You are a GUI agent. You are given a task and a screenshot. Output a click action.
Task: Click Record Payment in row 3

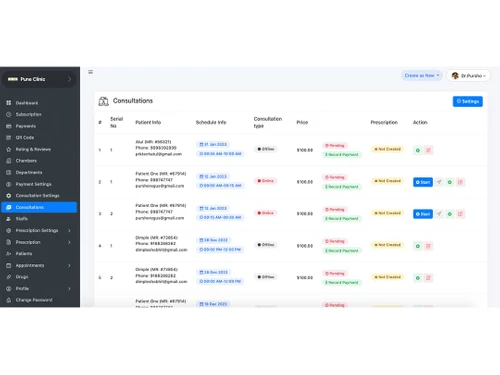(x=342, y=219)
